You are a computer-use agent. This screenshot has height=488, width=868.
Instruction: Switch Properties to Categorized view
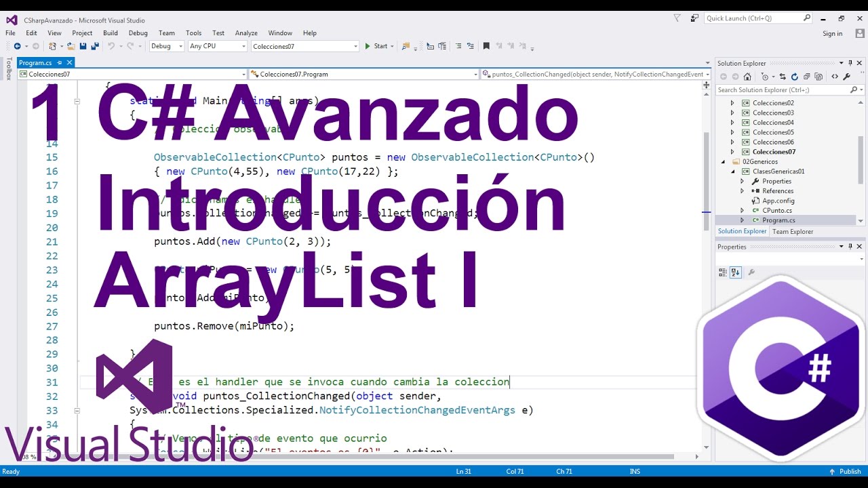(x=723, y=272)
